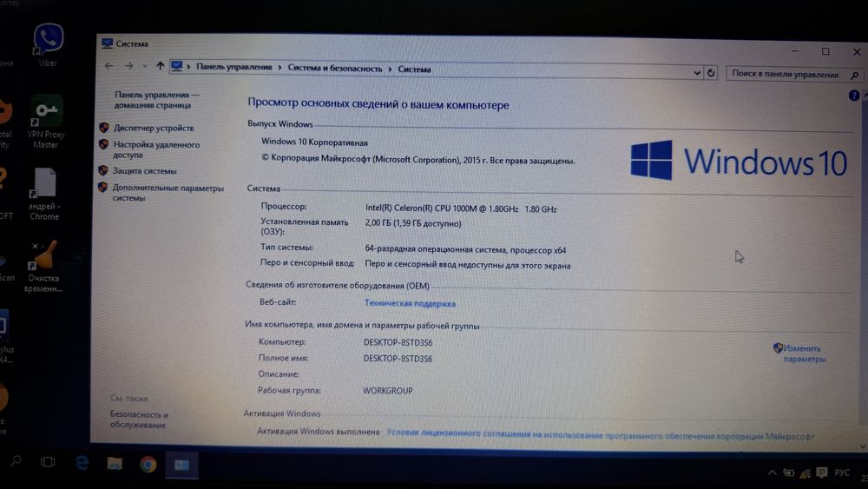
Task: Open the Очистка временных shortcut
Action: click(43, 266)
